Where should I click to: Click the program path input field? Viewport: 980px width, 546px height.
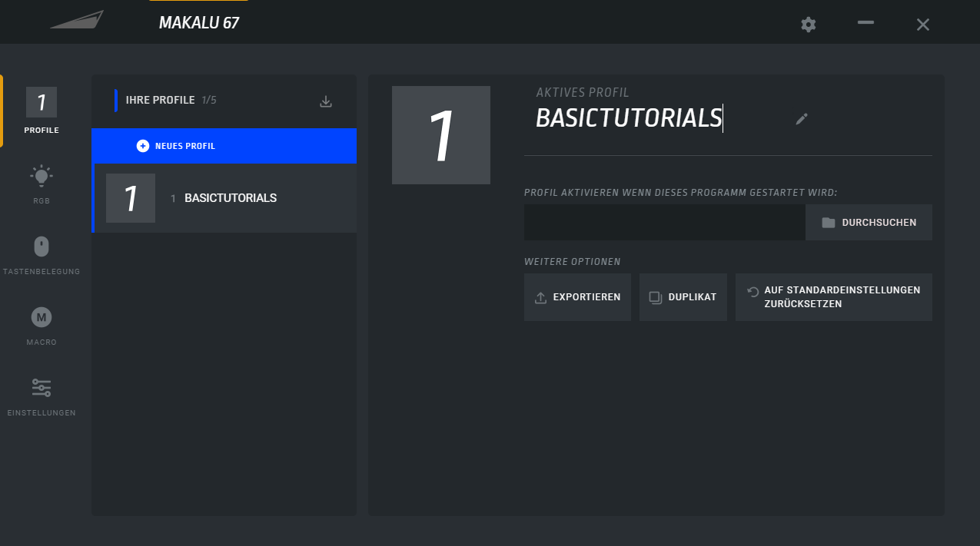point(664,223)
